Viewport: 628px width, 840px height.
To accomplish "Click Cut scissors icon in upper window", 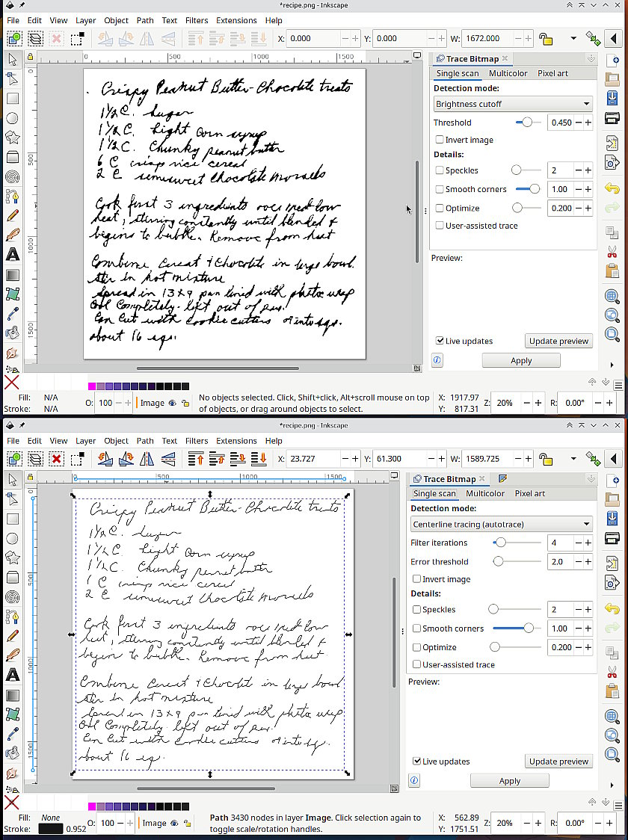I will point(612,252).
